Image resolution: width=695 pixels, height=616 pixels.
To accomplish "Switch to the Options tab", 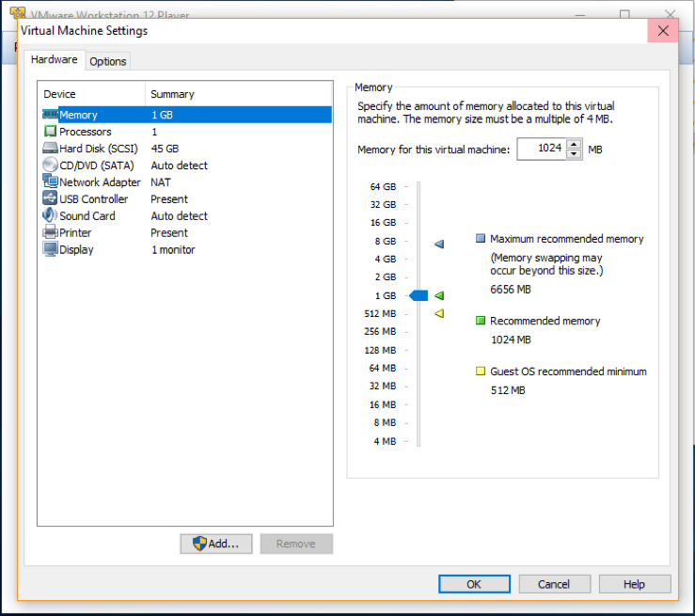I will pos(108,61).
